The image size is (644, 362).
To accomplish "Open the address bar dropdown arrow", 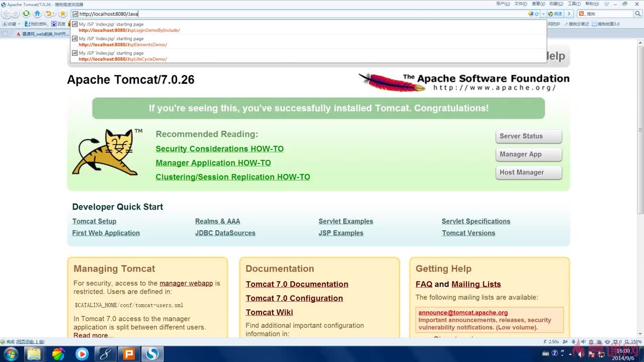I will tap(543, 14).
